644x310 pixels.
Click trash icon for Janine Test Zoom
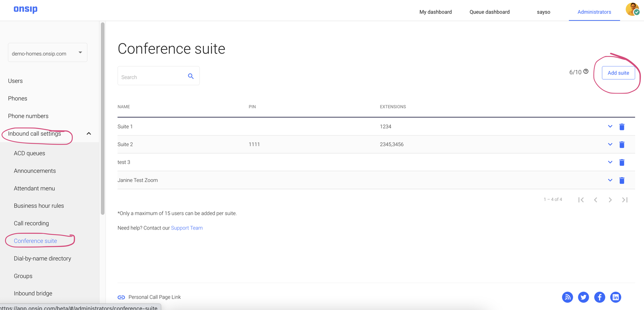tap(621, 180)
